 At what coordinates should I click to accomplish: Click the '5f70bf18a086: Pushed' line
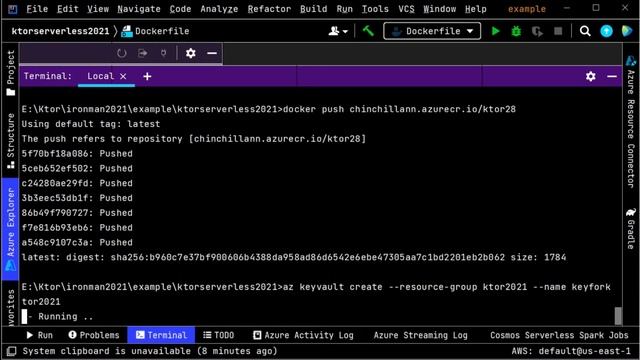[77, 153]
